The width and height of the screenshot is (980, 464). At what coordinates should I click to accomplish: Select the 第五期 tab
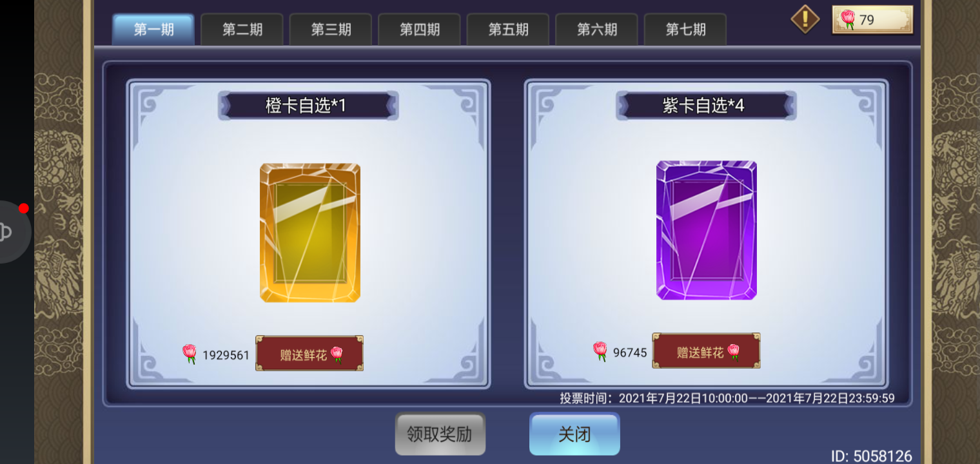pos(508,30)
